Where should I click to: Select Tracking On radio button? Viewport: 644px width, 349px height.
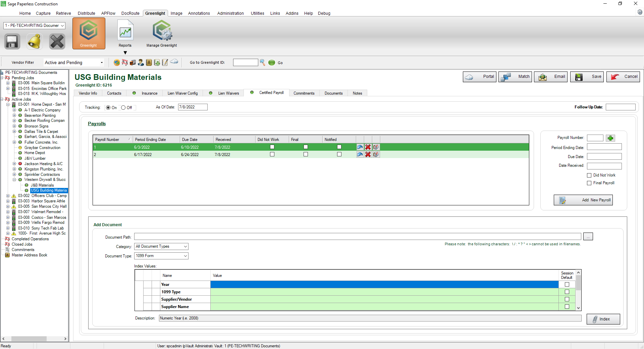108,108
